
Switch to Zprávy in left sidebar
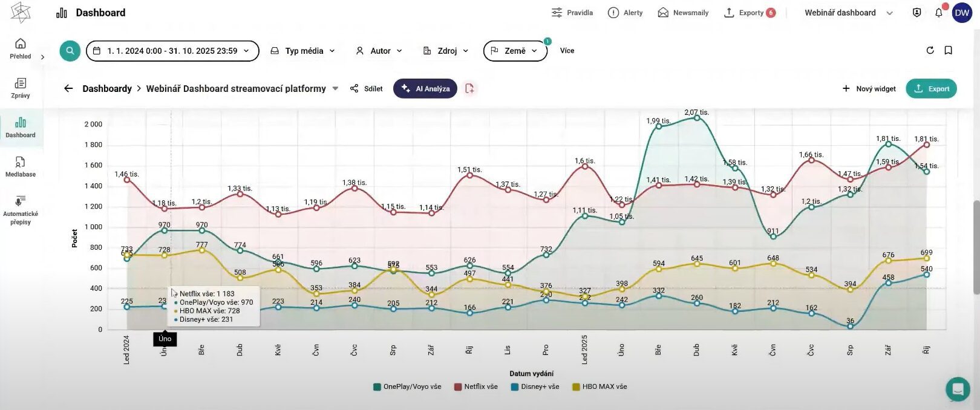pyautogui.click(x=21, y=88)
